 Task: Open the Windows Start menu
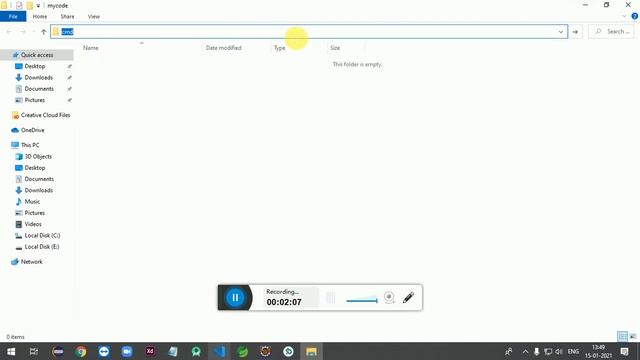[11, 351]
